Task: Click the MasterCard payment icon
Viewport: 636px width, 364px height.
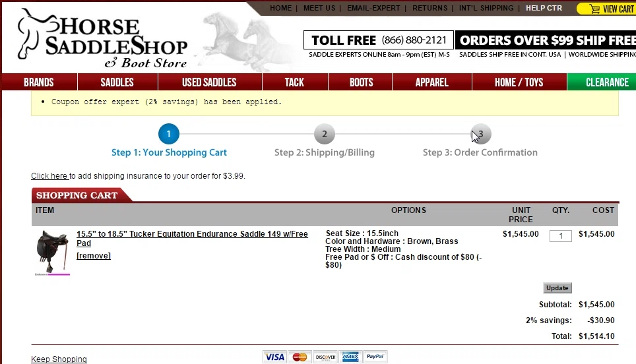Action: [x=300, y=357]
